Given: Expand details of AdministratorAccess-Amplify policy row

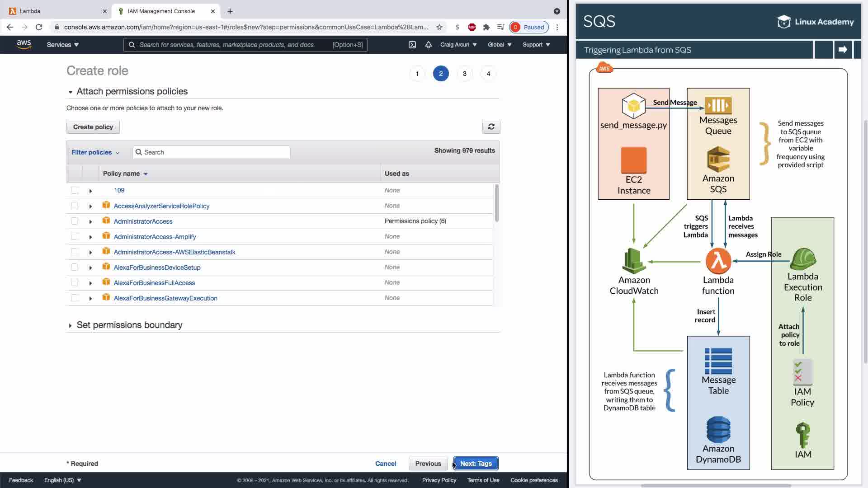Looking at the screenshot, I should click(90, 237).
